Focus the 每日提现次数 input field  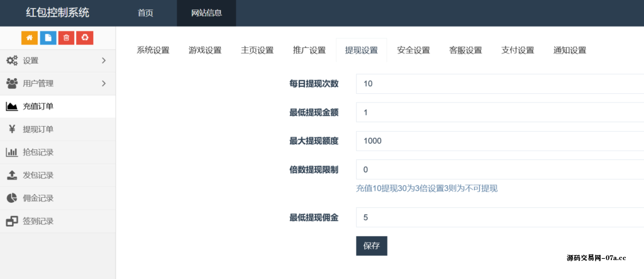[x=500, y=84]
